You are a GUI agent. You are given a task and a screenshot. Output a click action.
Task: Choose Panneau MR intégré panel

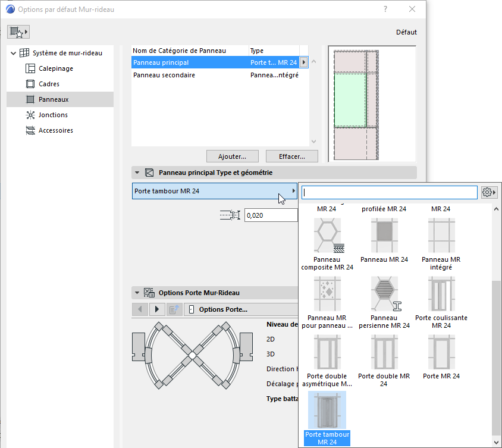441,245
